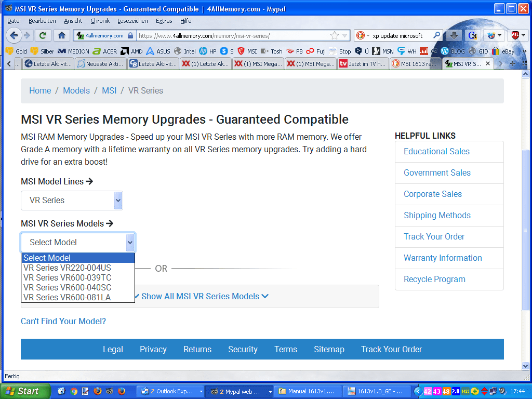The height and width of the screenshot is (399, 532).
Task: Open the Warranty Information link
Action: [443, 258]
